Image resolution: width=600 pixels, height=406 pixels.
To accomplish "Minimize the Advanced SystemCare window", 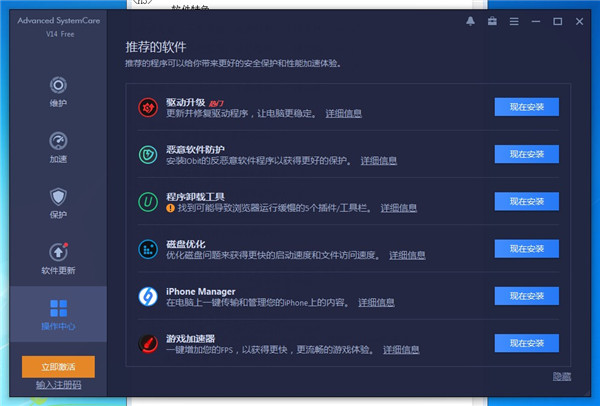I will (536, 21).
